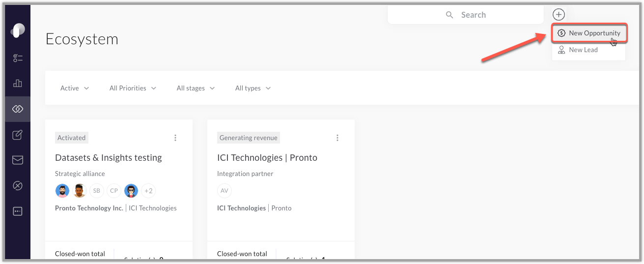
Task: Click the CP initials avatar
Action: 114,191
